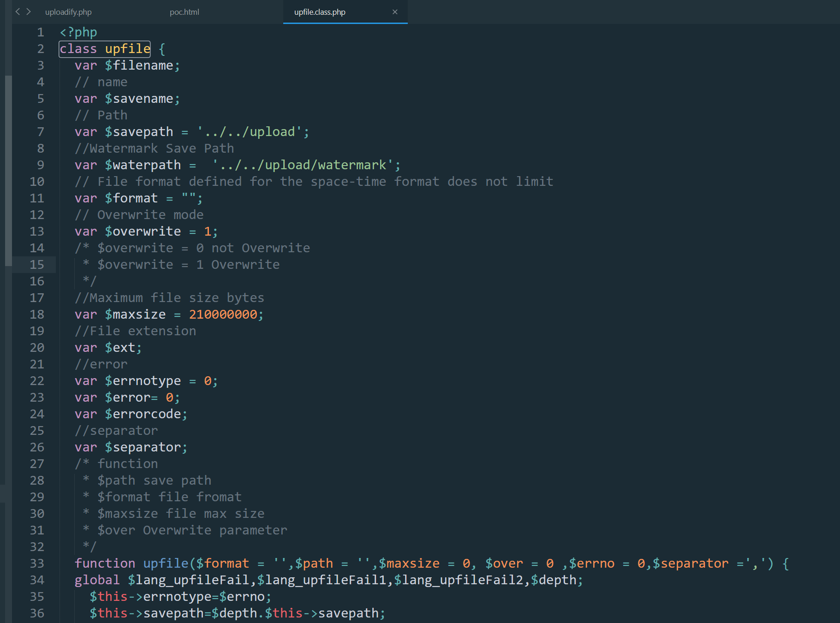840x623 pixels.
Task: Click the forward tab-navigation arrow
Action: [29, 12]
